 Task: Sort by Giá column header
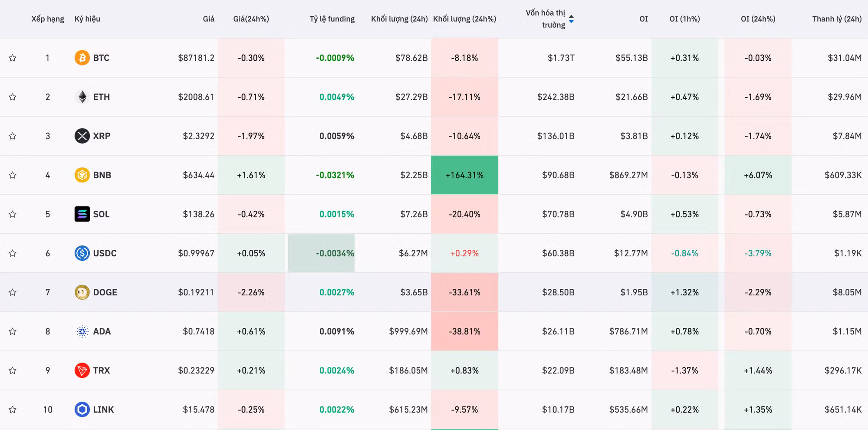pos(209,19)
